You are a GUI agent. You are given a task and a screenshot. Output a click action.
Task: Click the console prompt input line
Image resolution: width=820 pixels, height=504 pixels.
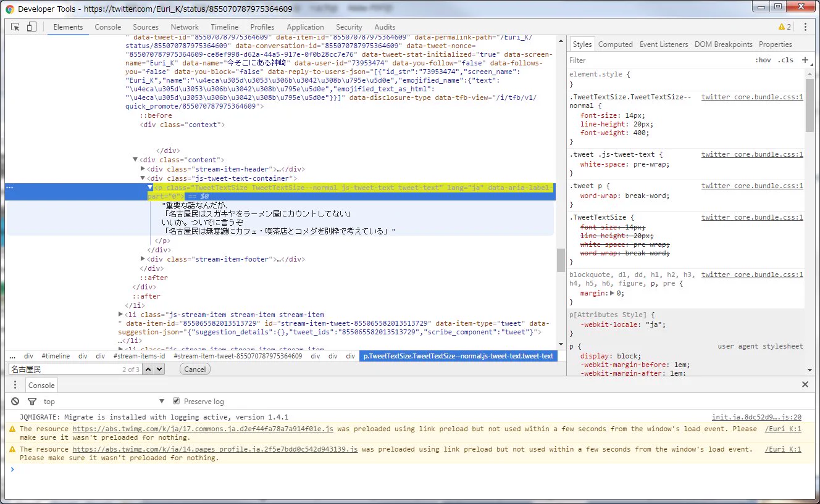click(x=411, y=469)
